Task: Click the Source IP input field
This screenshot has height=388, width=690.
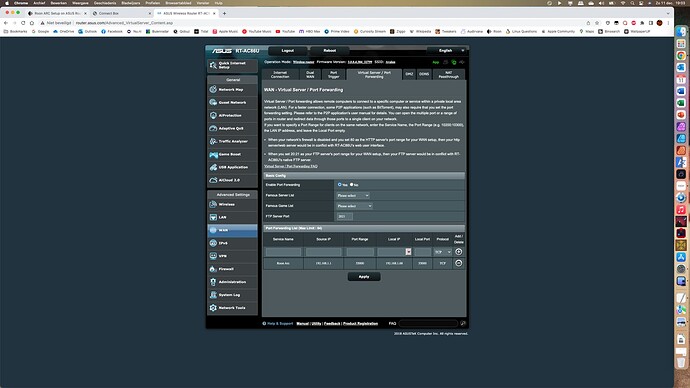Action: pos(323,252)
